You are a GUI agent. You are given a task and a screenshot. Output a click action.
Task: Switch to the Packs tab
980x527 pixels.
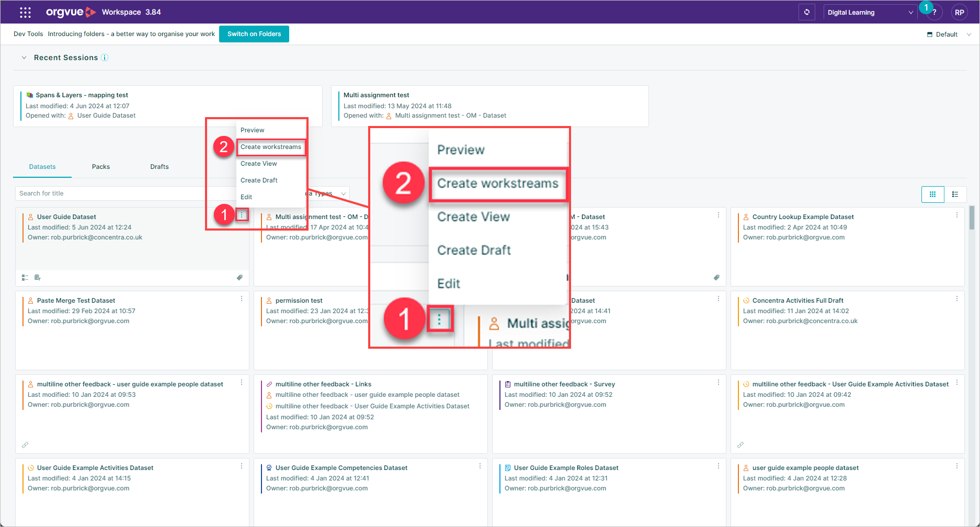[101, 167]
